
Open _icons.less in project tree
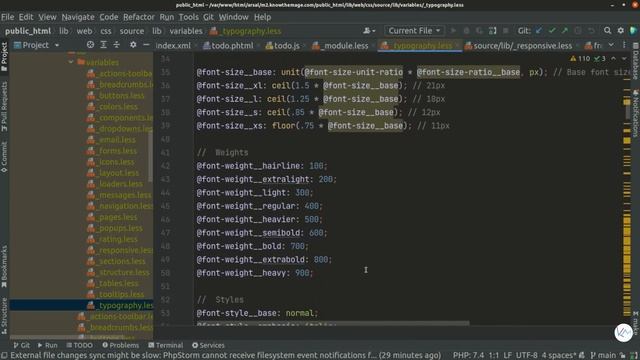click(x=111, y=162)
